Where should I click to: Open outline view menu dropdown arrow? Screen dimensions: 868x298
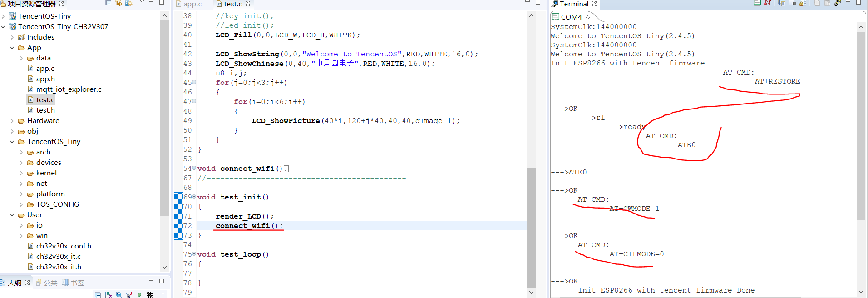point(163,294)
